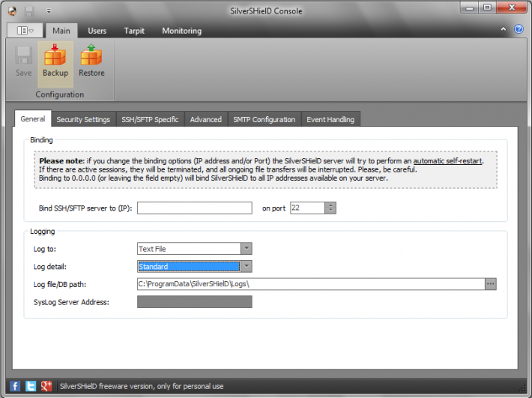Click the 'Log detail:' label
This screenshot has width=532, height=398.
(50, 267)
